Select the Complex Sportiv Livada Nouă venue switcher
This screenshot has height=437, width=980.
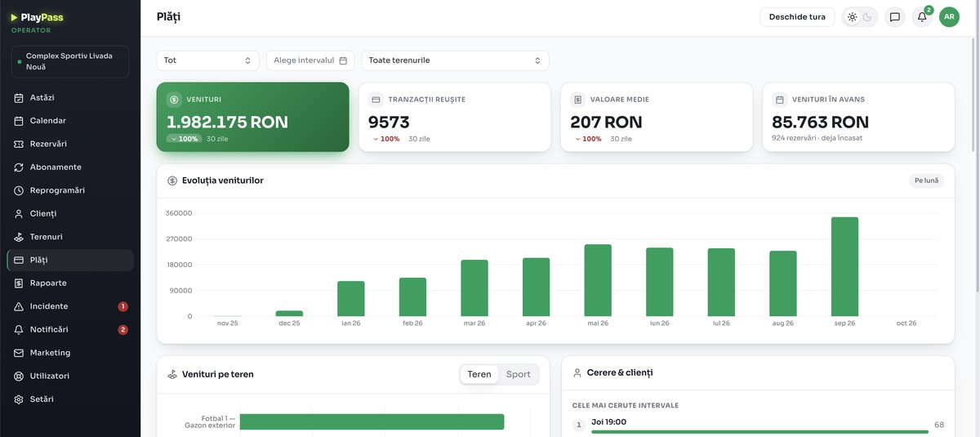click(x=70, y=61)
